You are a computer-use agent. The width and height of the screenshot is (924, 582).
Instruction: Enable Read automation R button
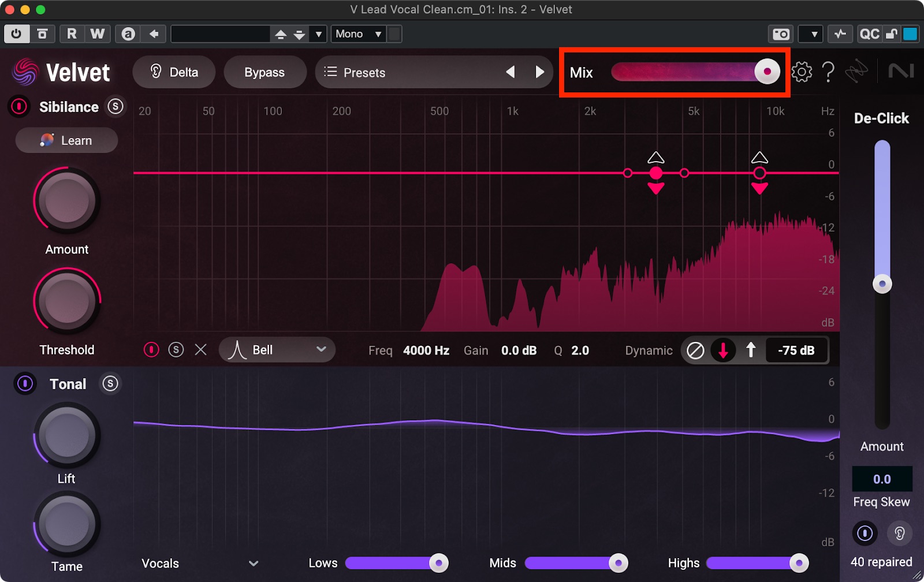pyautogui.click(x=72, y=33)
